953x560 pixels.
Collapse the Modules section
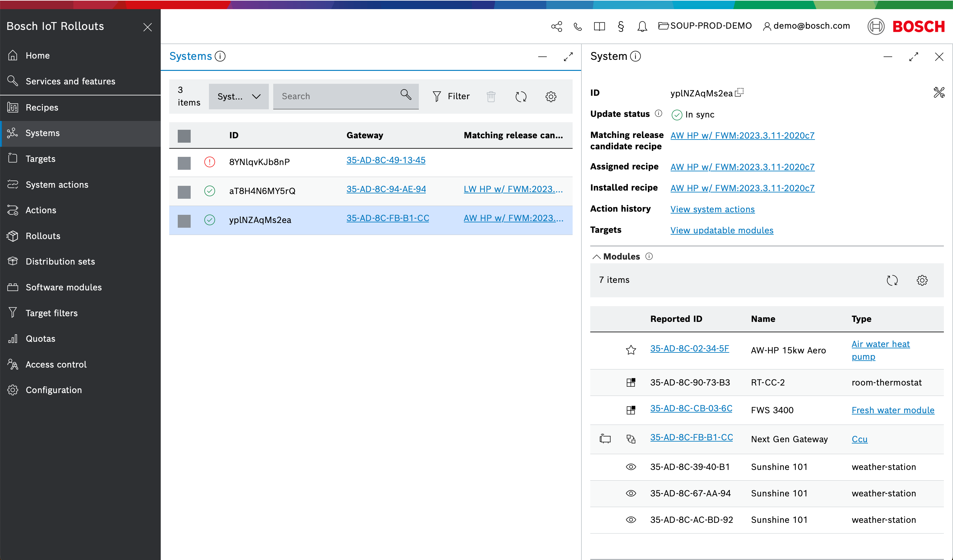(x=596, y=257)
